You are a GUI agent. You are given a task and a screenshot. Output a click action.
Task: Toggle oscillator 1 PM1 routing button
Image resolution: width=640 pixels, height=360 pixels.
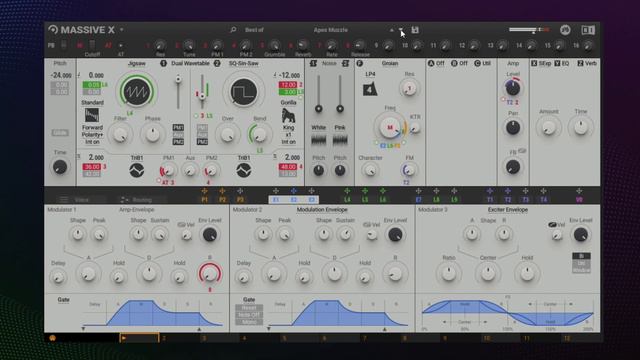click(x=178, y=127)
